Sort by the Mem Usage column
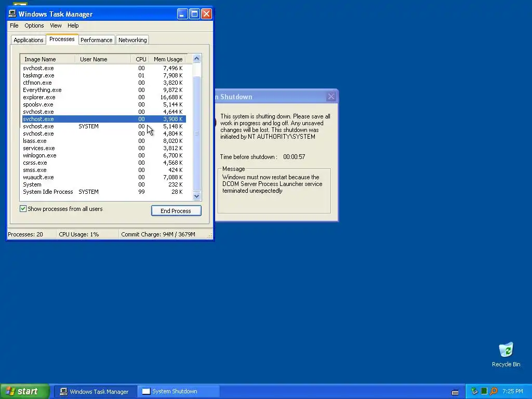 (168, 59)
